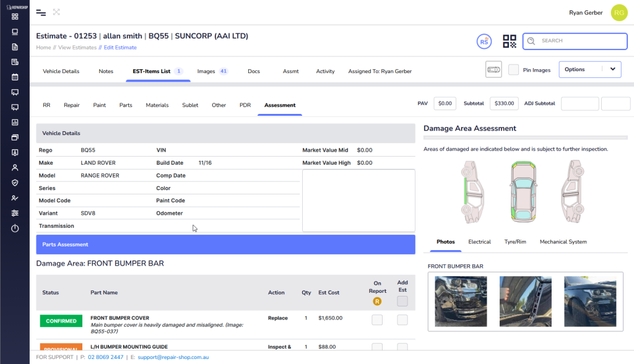Open the QR code icon
The height and width of the screenshot is (364, 634).
click(510, 41)
